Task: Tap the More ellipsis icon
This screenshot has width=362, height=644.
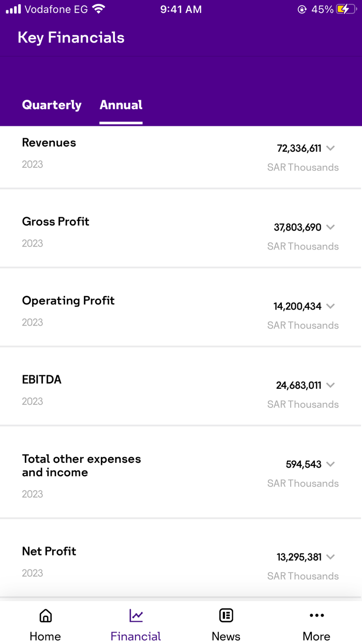Action: pos(316,616)
